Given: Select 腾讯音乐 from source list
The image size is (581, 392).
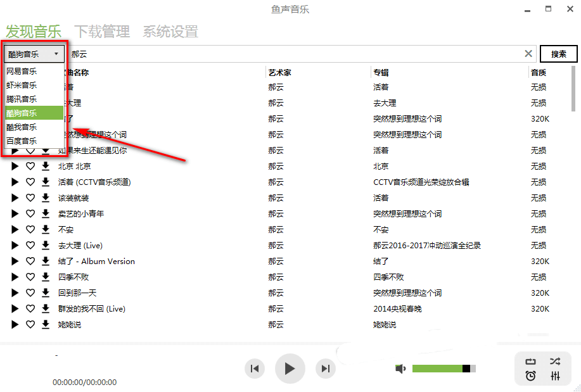Looking at the screenshot, I should coord(34,99).
